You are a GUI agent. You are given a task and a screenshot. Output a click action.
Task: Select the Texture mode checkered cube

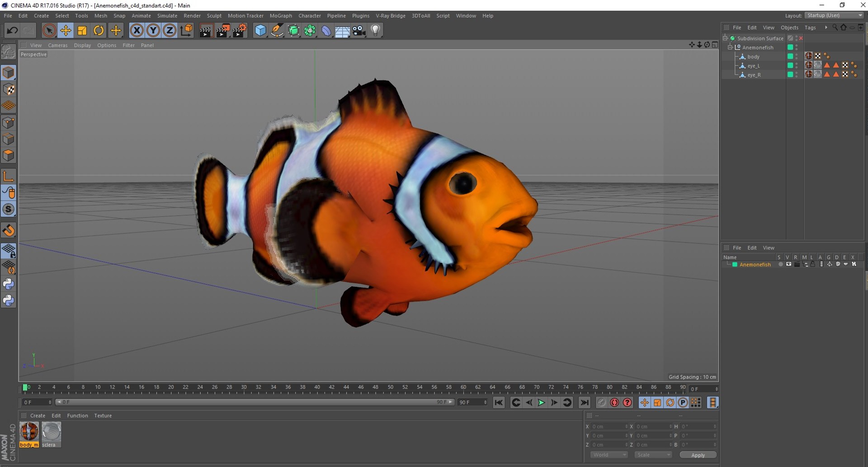pyautogui.click(x=9, y=89)
